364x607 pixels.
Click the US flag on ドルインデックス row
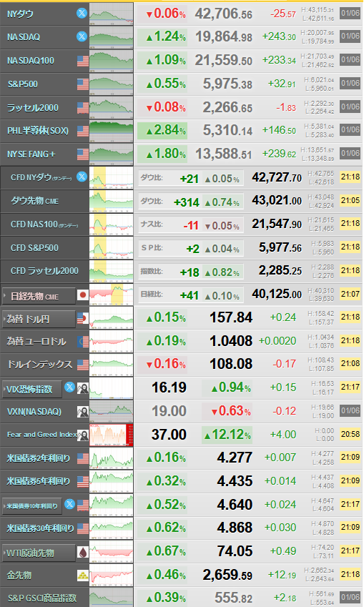(82, 365)
